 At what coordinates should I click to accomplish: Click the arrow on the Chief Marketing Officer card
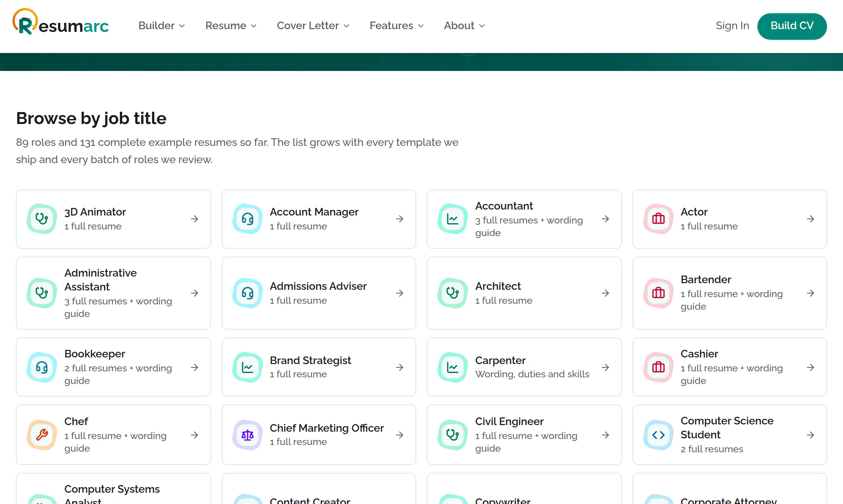coord(400,435)
